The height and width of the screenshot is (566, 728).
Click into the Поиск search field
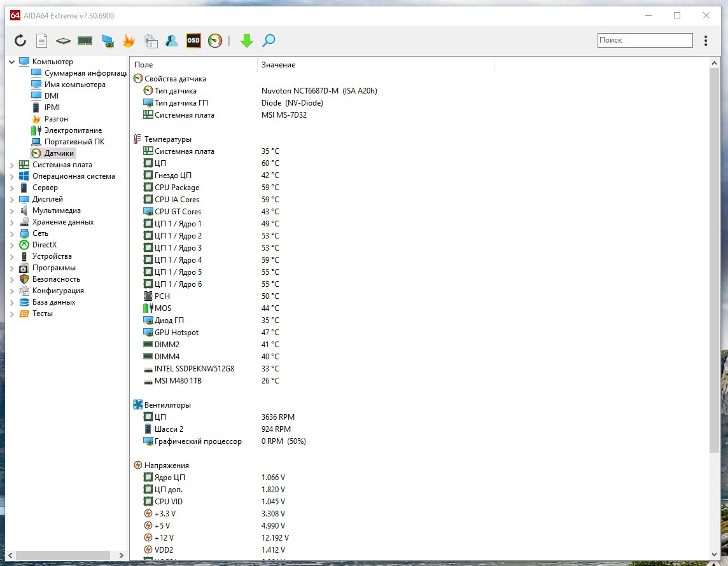645,40
